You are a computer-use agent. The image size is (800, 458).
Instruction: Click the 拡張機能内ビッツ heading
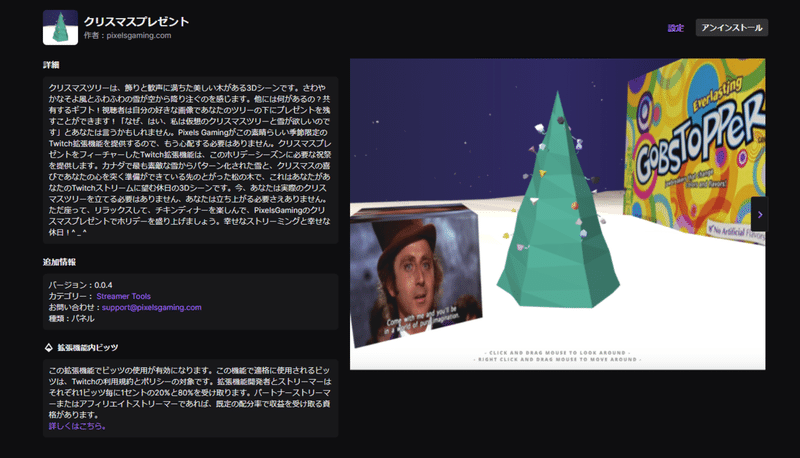[x=87, y=348]
